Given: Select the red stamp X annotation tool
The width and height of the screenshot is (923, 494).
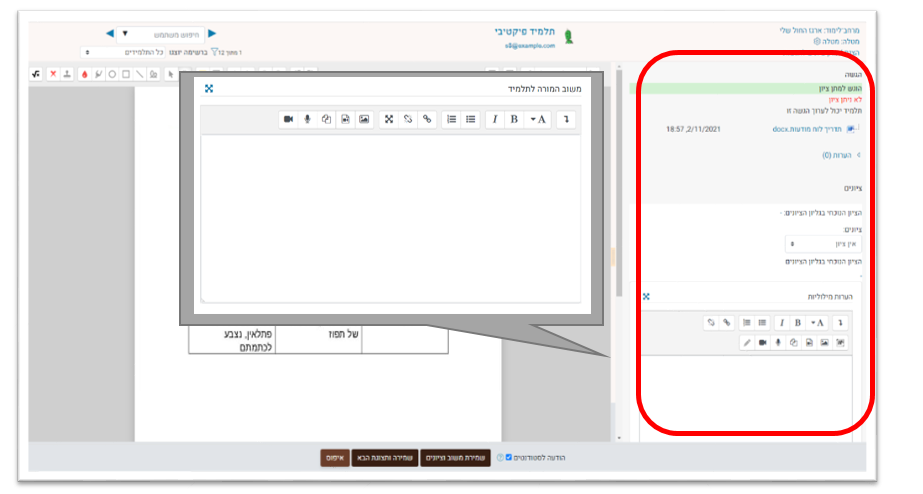Looking at the screenshot, I should click(53, 74).
